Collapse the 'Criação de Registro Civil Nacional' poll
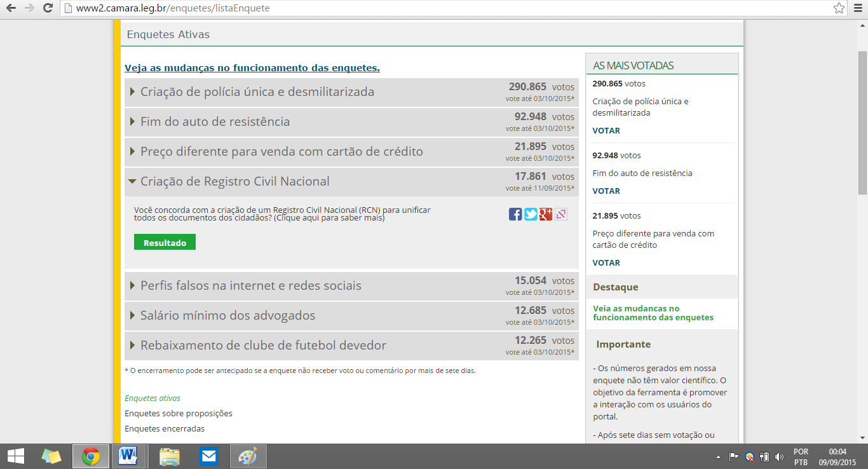The image size is (868, 469). coord(234,182)
